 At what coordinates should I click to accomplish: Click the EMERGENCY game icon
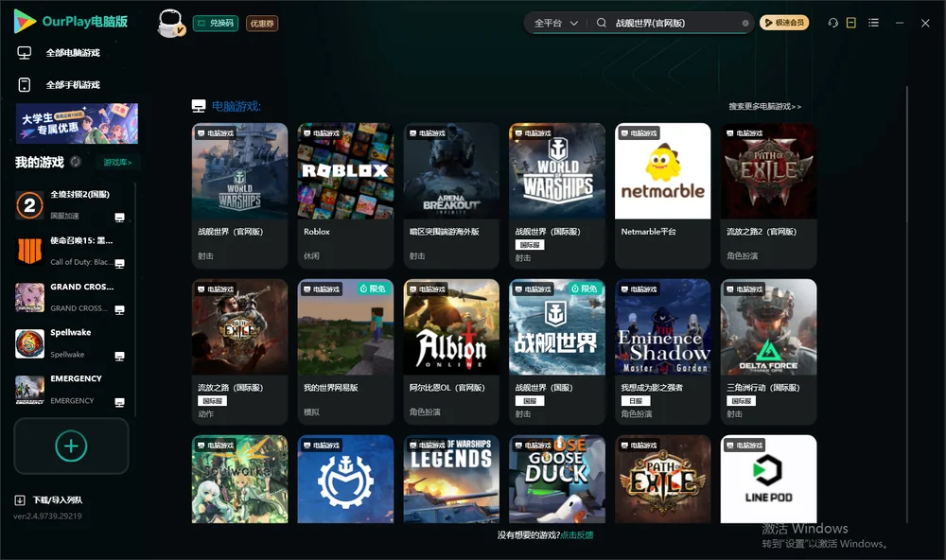click(29, 390)
